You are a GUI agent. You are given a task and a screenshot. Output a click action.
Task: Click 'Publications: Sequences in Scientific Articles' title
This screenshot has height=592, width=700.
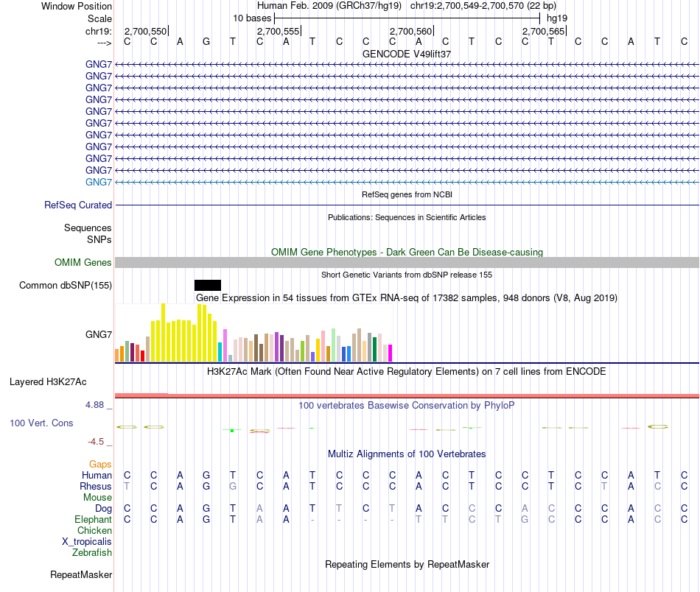pyautogui.click(x=407, y=217)
